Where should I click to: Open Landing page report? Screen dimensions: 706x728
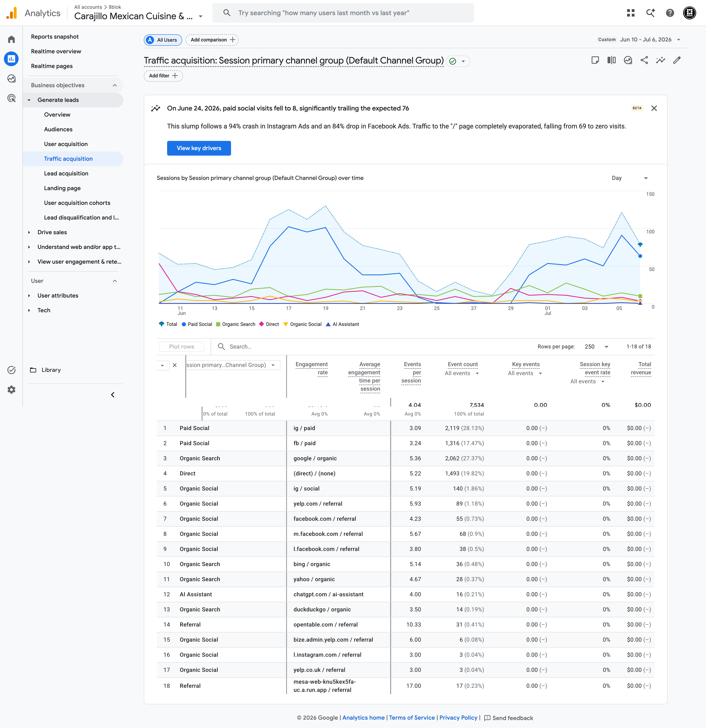point(63,188)
